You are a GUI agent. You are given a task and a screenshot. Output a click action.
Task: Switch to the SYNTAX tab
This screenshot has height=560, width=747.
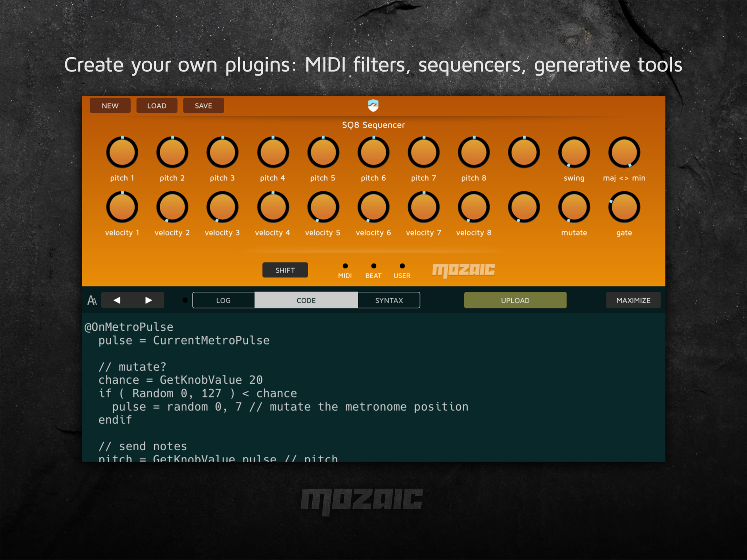click(389, 300)
